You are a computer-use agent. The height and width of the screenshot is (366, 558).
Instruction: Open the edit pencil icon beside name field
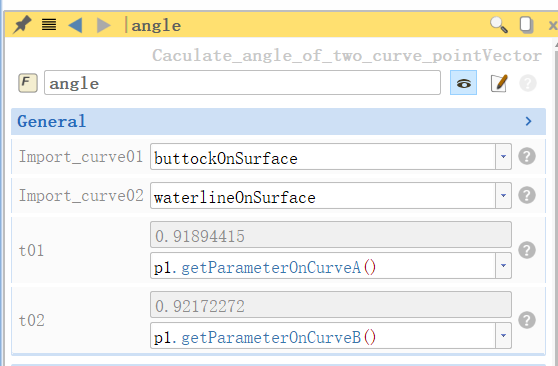(x=499, y=83)
